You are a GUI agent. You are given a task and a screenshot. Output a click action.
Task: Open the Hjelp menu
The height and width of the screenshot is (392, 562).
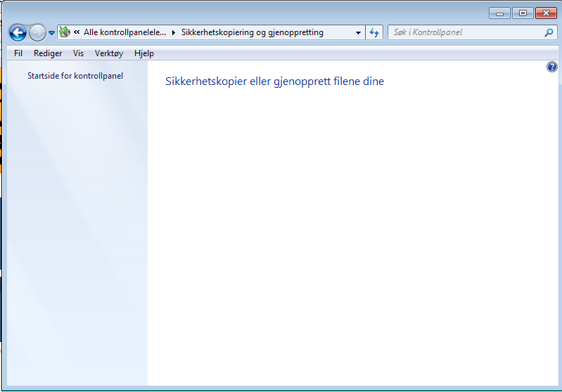pyautogui.click(x=144, y=53)
